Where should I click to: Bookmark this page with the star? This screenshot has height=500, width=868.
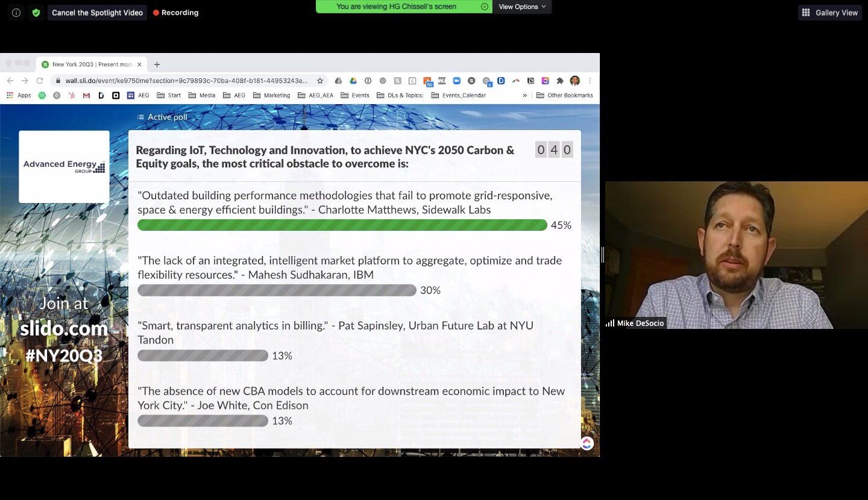[320, 81]
